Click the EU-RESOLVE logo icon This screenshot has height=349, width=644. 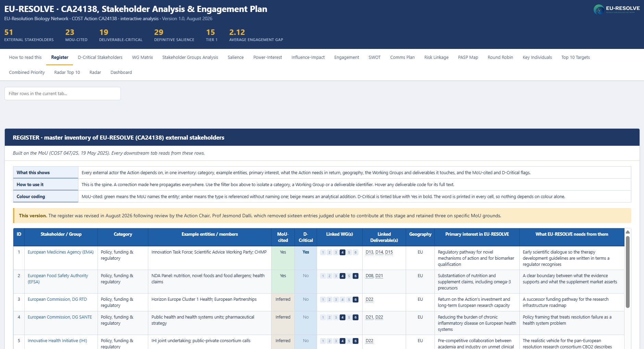[598, 10]
